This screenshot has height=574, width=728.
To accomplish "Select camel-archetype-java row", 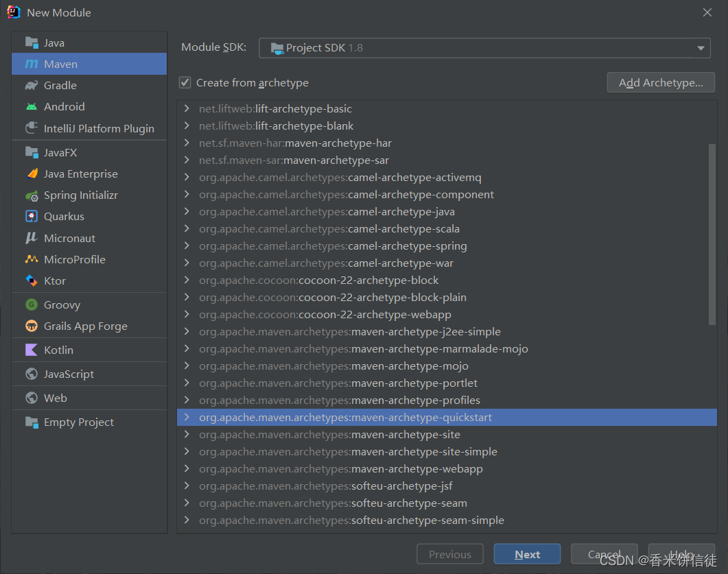I will point(447,212).
